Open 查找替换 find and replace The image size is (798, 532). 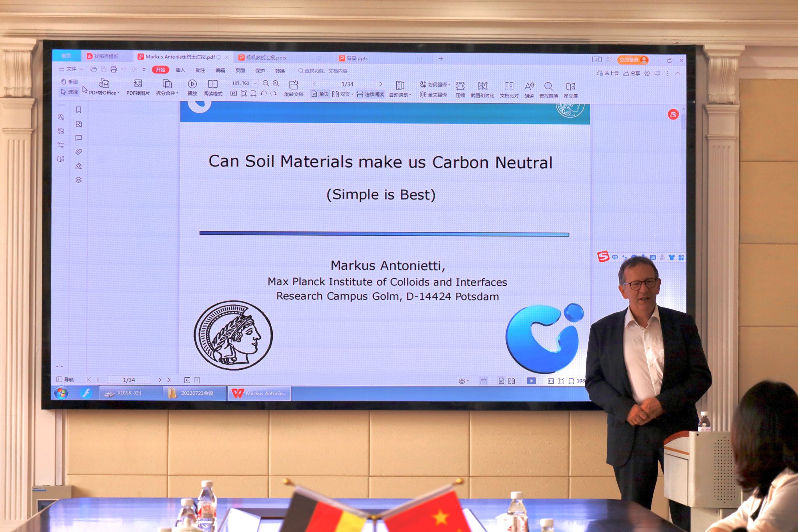[548, 87]
